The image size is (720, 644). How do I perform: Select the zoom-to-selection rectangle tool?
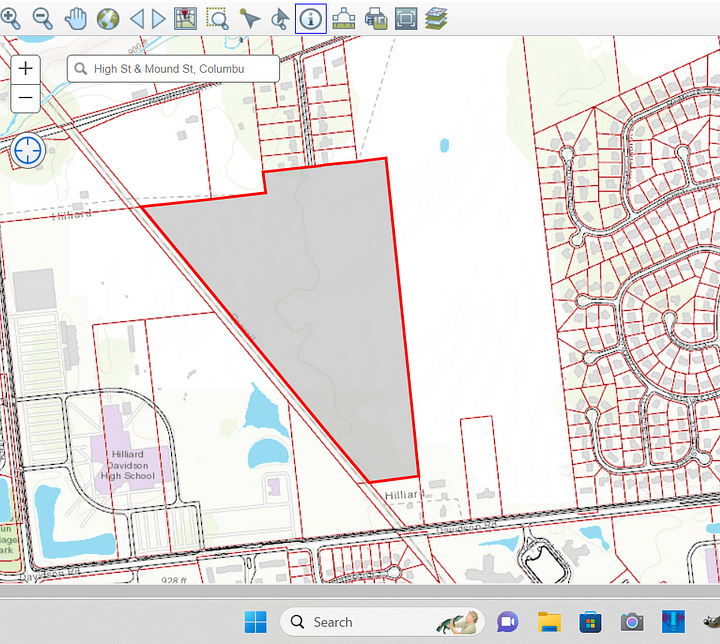217,17
